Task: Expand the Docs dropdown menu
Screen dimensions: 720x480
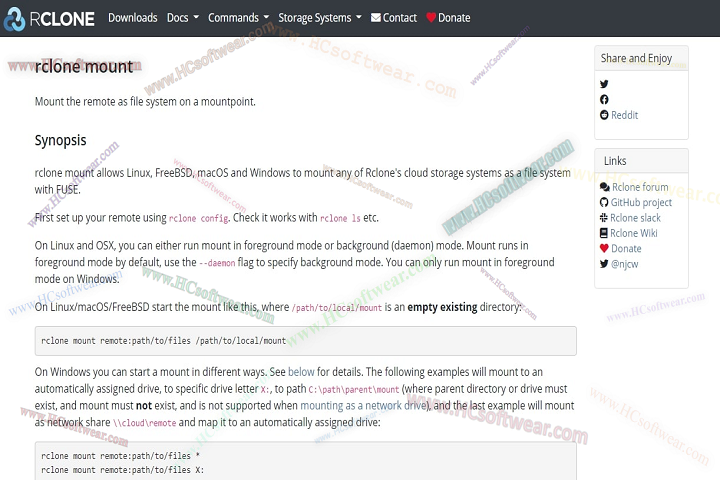Action: [x=182, y=17]
